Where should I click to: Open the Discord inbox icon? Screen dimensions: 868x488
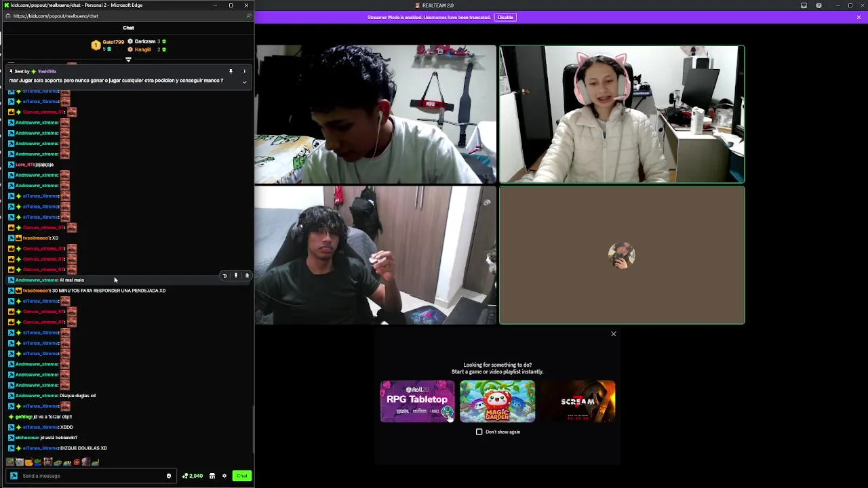(x=804, y=5)
